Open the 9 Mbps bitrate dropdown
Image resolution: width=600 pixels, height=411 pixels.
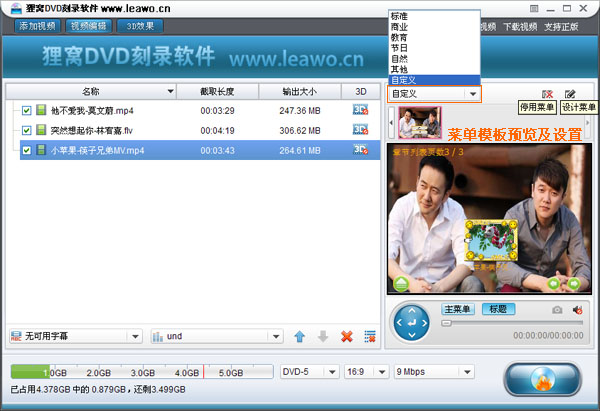coord(434,372)
